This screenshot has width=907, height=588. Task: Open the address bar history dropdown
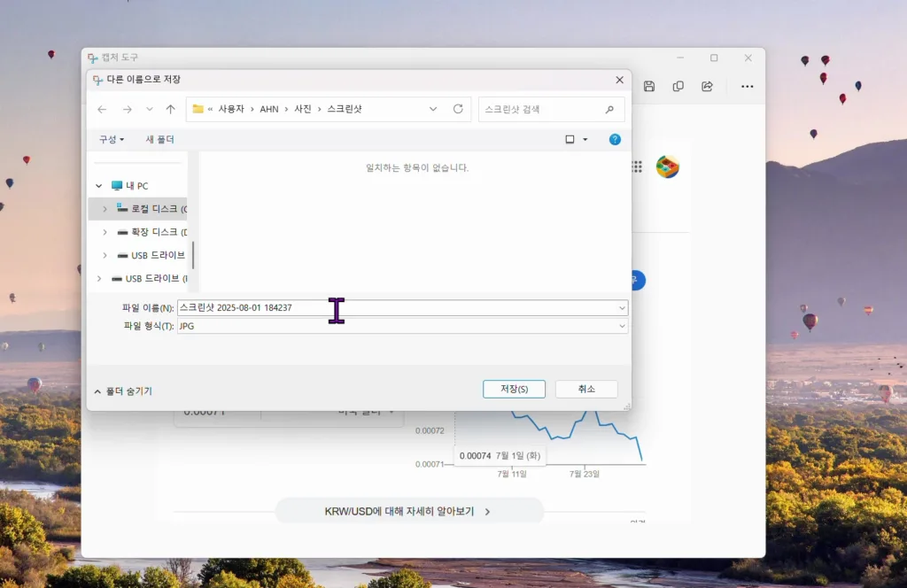pyautogui.click(x=432, y=109)
